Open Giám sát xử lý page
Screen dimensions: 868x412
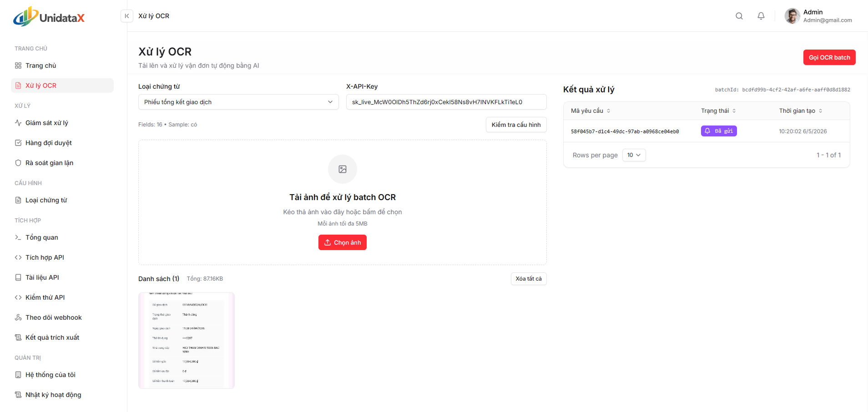(x=62, y=123)
